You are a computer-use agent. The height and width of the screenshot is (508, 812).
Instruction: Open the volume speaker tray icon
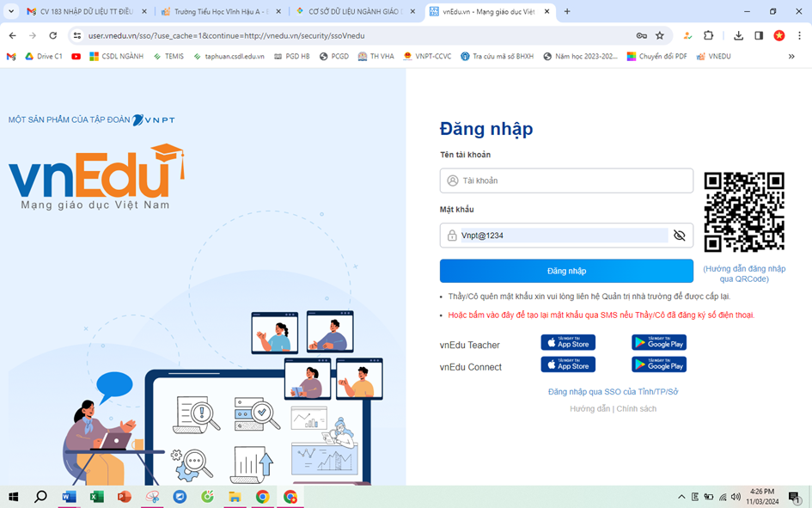click(x=736, y=497)
